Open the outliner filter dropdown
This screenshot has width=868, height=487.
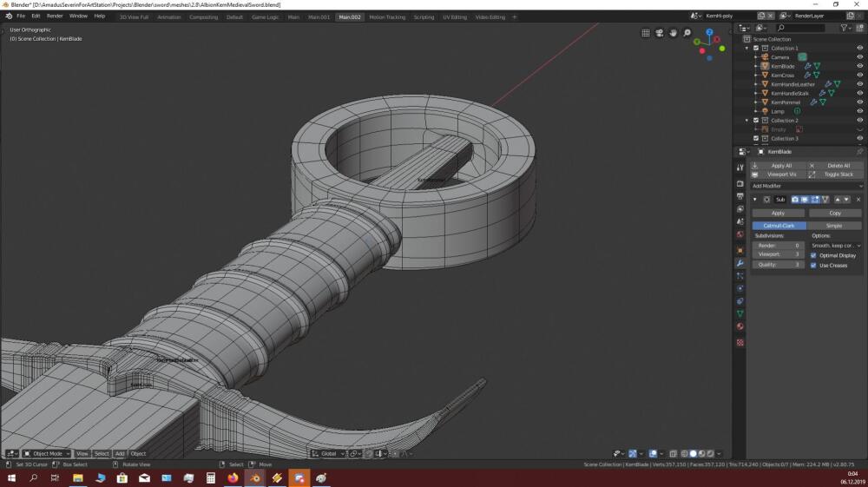(x=845, y=28)
